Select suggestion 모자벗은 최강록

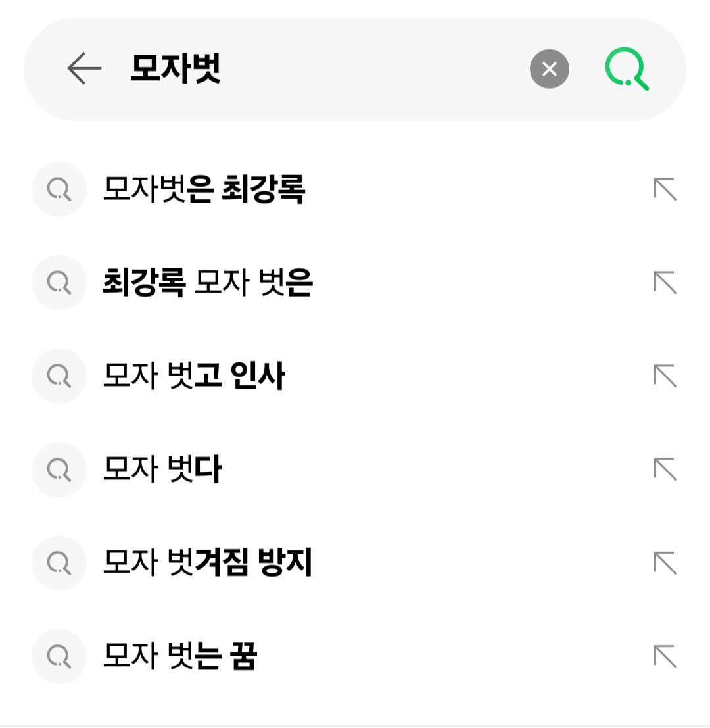pyautogui.click(x=204, y=189)
